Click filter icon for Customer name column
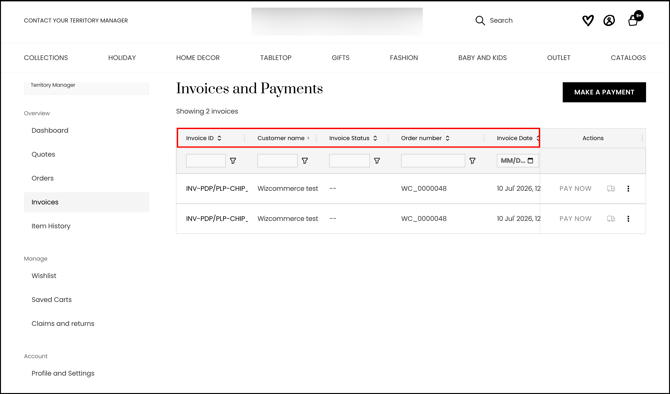Image resolution: width=670 pixels, height=394 pixels. 305,161
